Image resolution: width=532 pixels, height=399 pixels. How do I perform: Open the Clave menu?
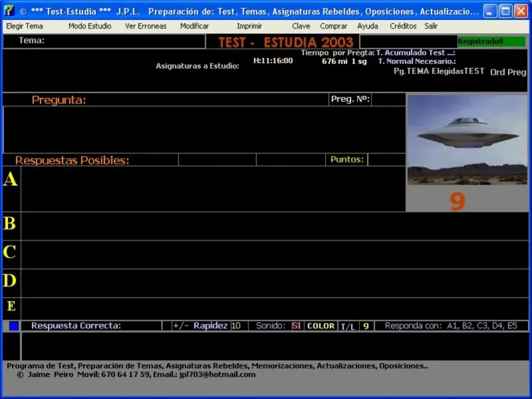[301, 26]
